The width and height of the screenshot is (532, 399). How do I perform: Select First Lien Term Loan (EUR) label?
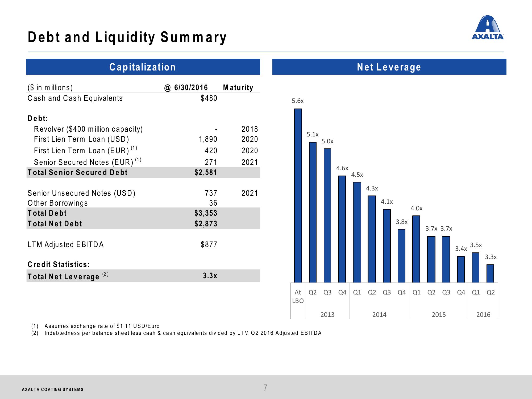[x=85, y=150]
